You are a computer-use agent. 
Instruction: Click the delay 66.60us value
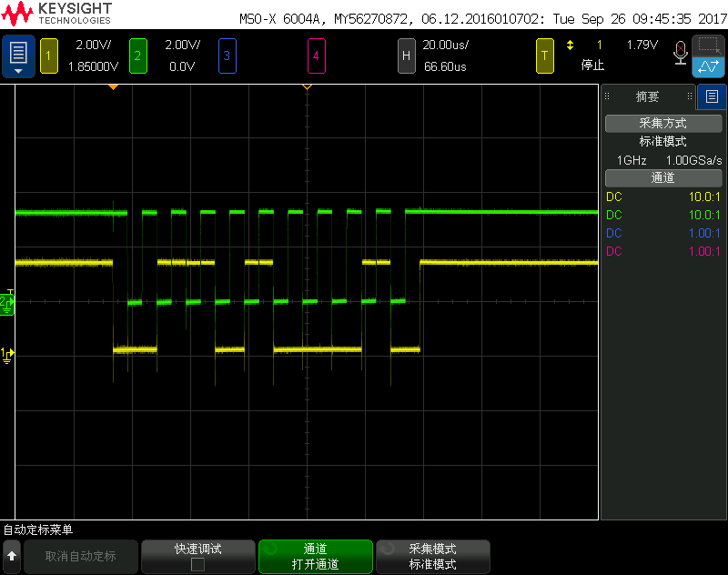pos(445,66)
